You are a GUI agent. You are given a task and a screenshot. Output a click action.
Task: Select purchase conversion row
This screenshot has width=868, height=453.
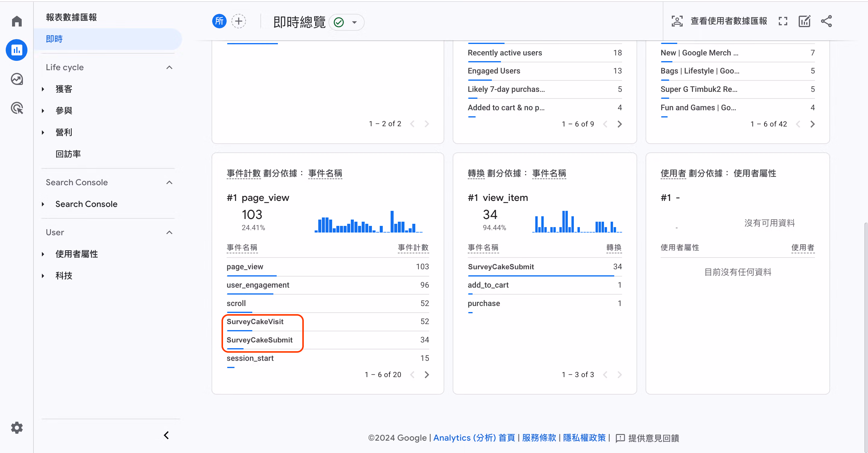[x=545, y=304]
